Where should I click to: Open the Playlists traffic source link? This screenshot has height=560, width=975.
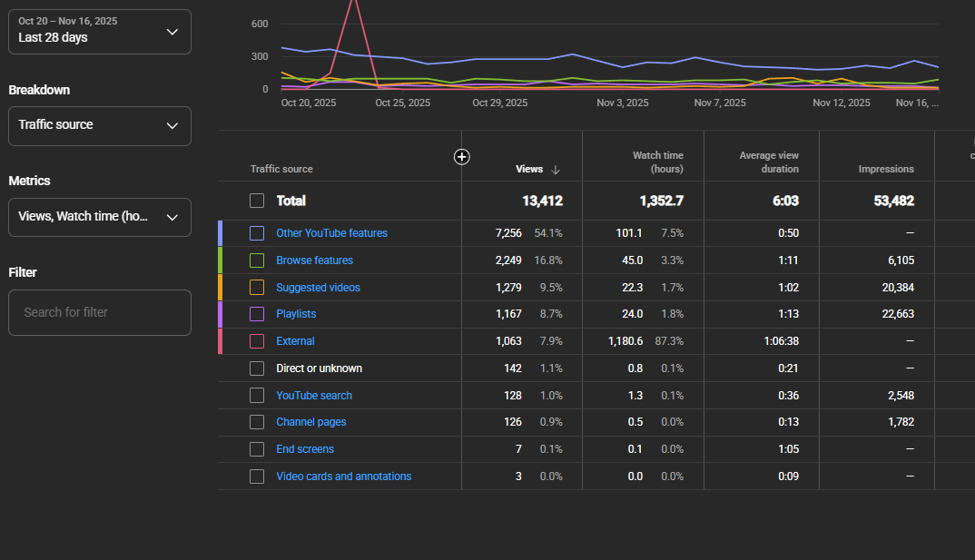click(296, 314)
